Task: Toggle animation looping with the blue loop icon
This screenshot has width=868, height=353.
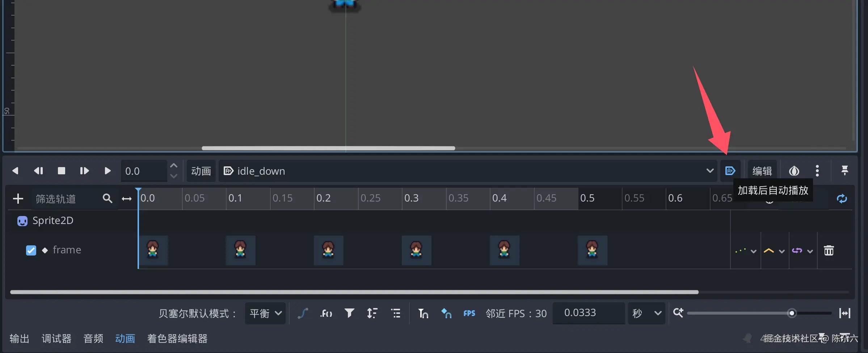Action: pyautogui.click(x=842, y=199)
